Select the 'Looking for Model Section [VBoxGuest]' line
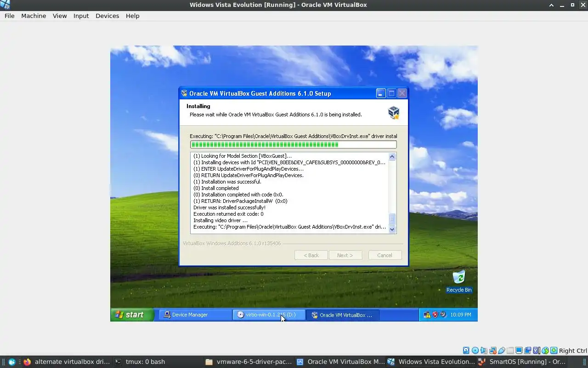Image resolution: width=588 pixels, height=368 pixels. [242, 156]
